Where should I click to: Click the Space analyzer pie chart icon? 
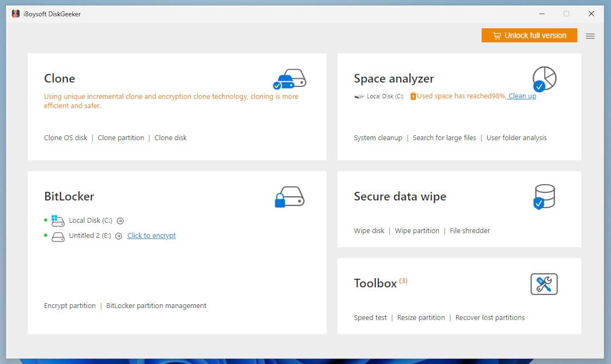tap(544, 79)
